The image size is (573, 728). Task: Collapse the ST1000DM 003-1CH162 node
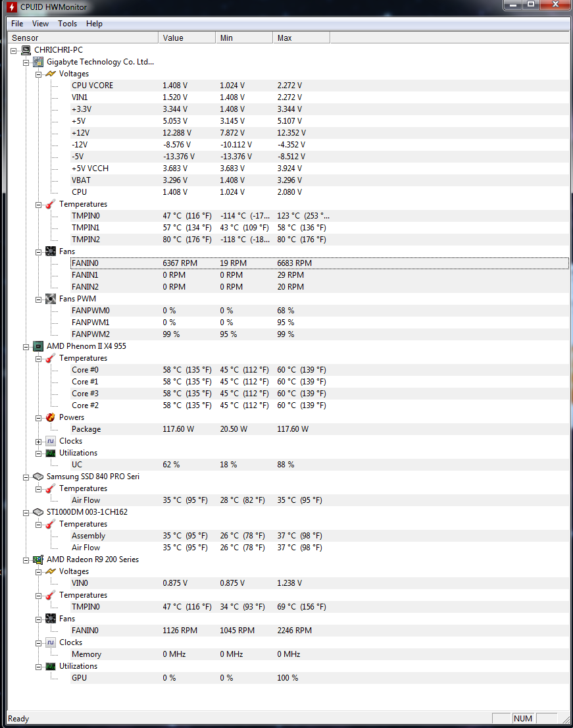(26, 513)
